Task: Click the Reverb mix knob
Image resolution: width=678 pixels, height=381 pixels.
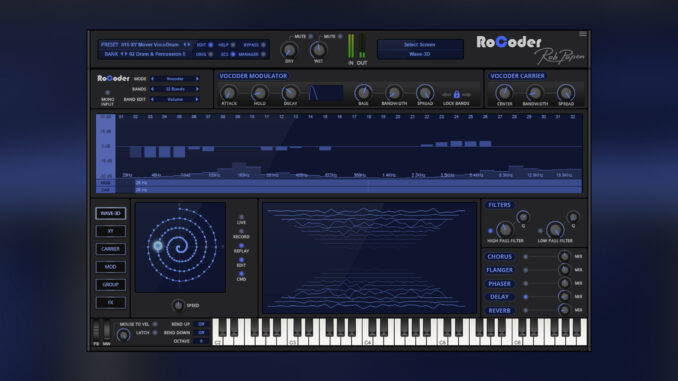Action: [564, 310]
